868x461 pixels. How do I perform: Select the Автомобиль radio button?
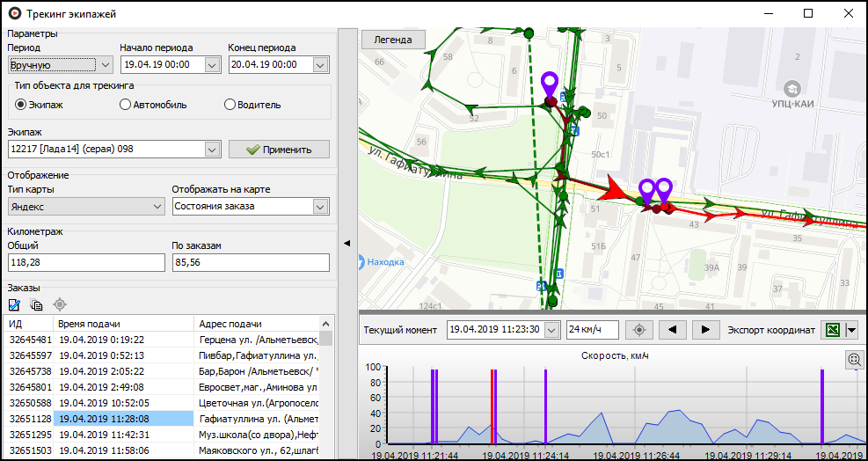click(125, 105)
